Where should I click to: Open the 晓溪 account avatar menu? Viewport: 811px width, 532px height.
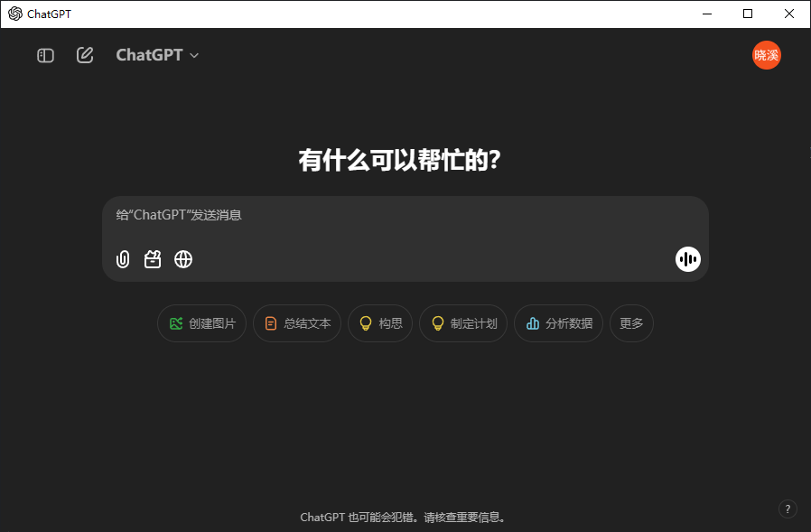[766, 55]
